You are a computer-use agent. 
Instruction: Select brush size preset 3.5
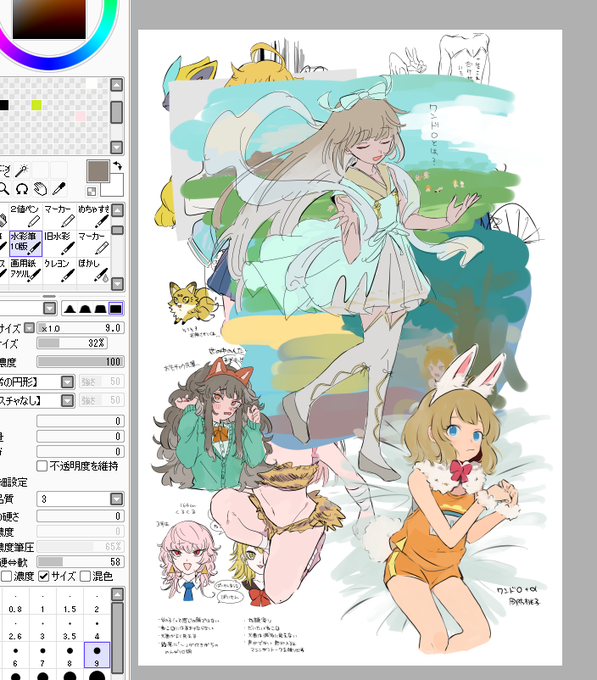click(x=69, y=629)
